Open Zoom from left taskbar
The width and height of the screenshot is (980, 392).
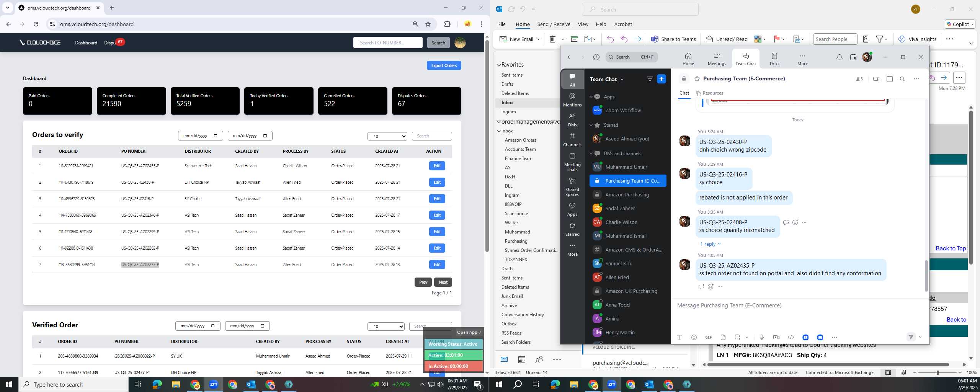coord(213,384)
